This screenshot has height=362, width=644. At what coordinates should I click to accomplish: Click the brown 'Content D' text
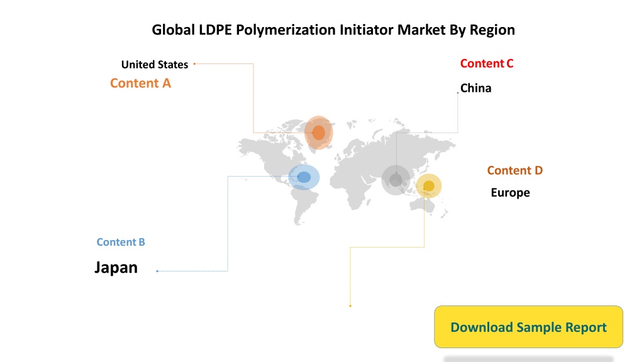514,170
